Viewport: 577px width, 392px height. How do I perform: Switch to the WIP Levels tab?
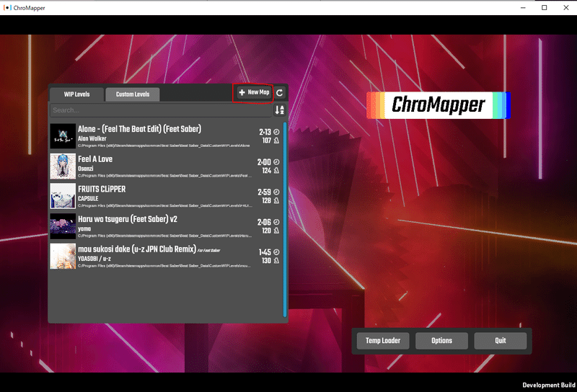[76, 94]
